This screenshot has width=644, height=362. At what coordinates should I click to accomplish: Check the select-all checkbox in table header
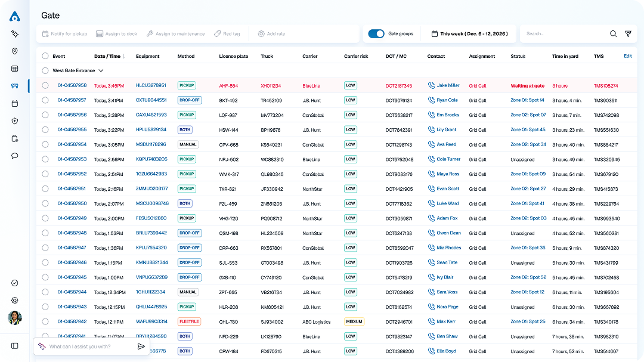[x=45, y=56]
